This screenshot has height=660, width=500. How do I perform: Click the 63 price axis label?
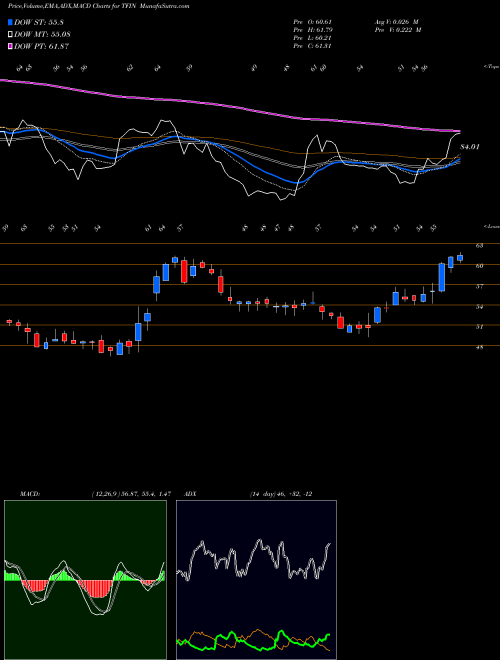coord(479,245)
